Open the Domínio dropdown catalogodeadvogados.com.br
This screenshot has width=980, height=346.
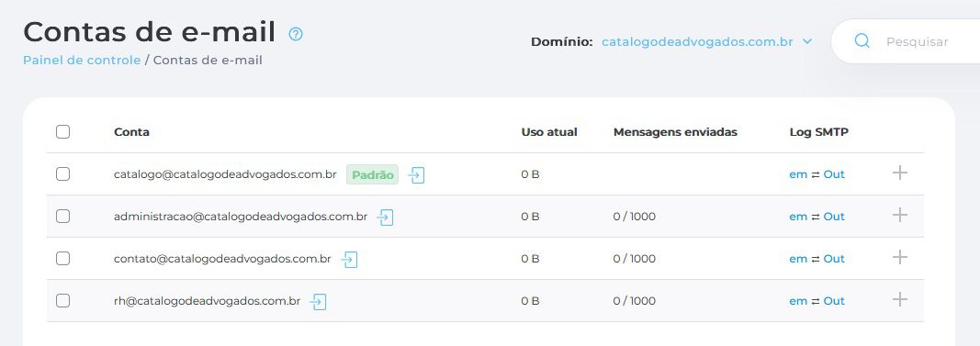[706, 42]
